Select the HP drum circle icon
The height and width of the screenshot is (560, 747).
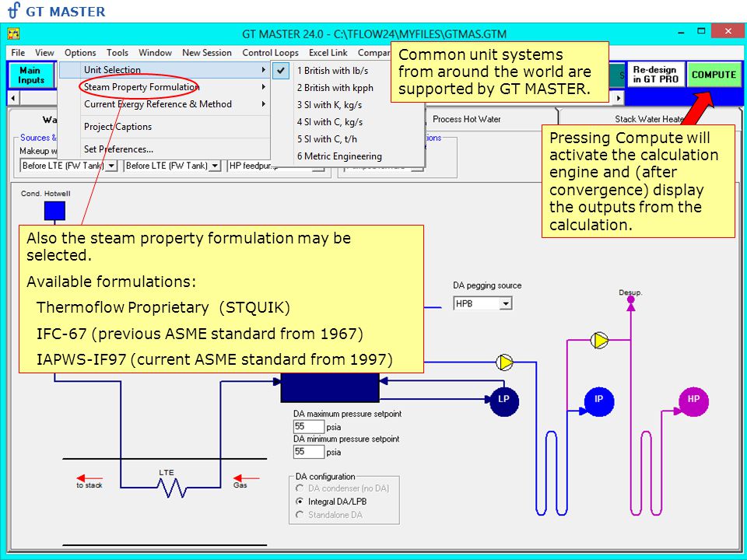tap(693, 401)
